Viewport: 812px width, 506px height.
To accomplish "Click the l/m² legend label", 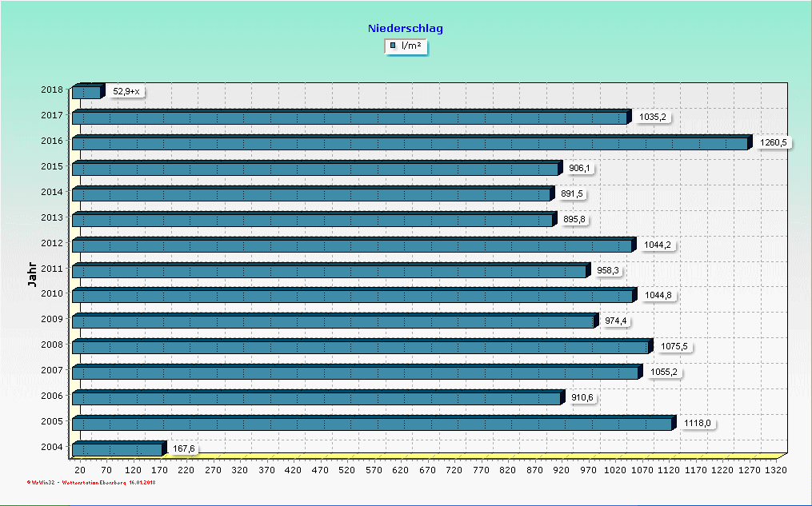I will coord(411,46).
